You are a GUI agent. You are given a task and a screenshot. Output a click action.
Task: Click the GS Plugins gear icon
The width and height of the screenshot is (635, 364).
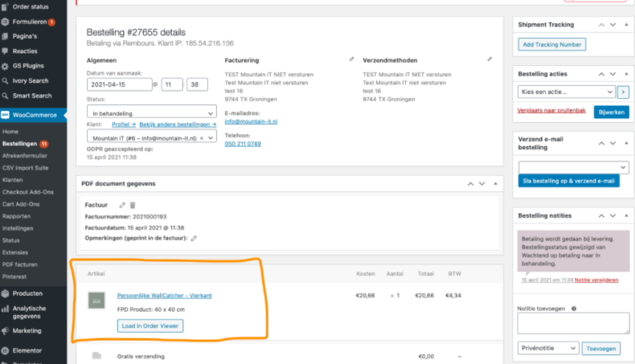click(x=6, y=66)
